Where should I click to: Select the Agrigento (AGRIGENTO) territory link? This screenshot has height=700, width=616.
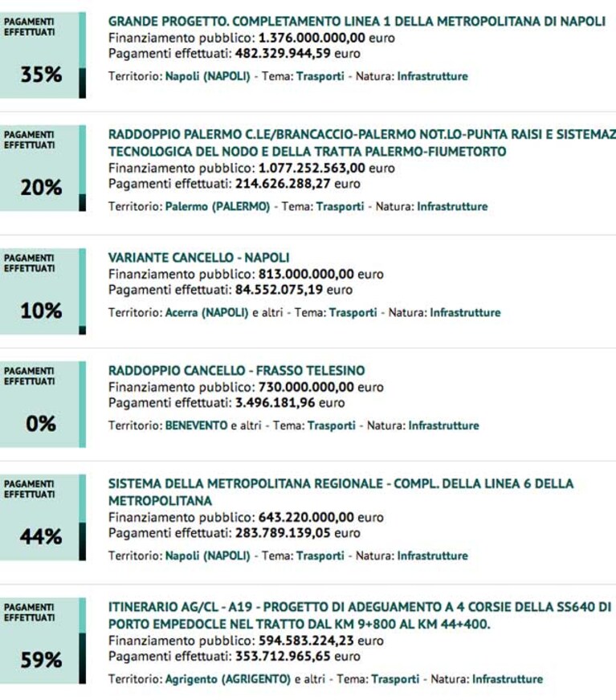click(x=228, y=679)
